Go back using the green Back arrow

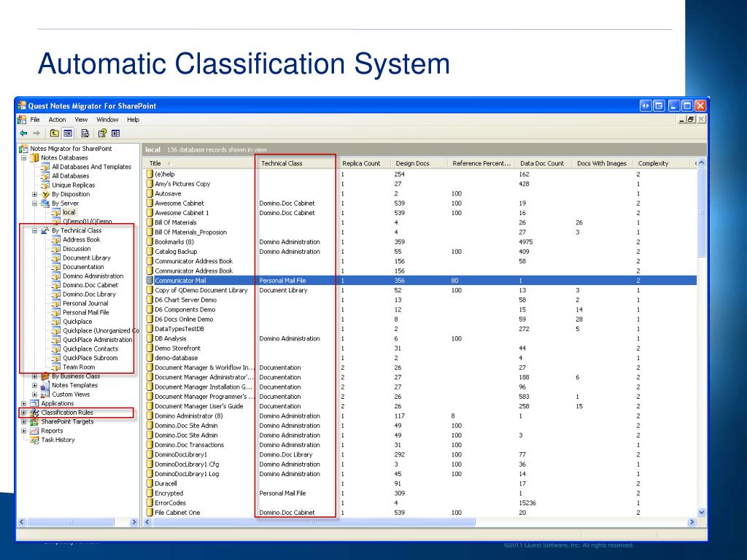point(23,133)
